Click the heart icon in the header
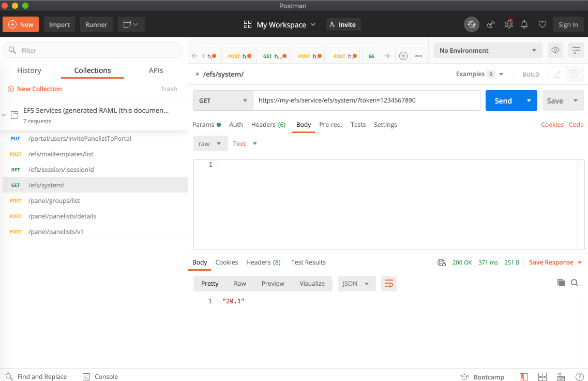 [542, 24]
